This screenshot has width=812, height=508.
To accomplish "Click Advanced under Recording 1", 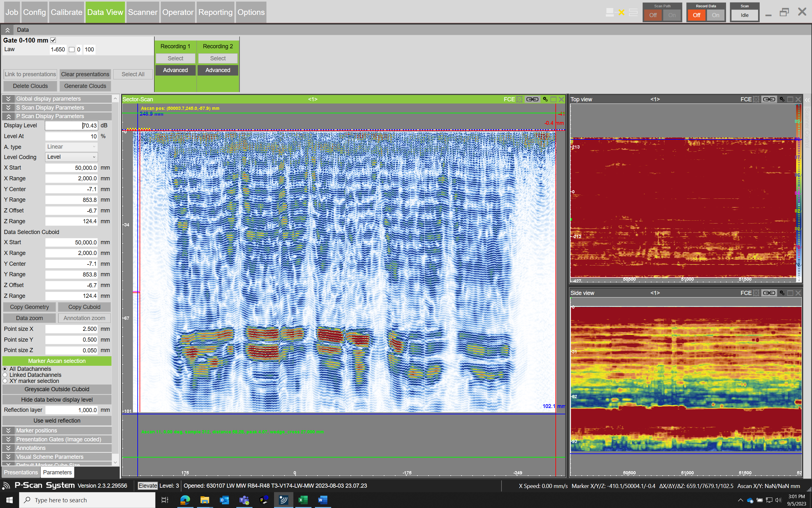I will point(175,70).
